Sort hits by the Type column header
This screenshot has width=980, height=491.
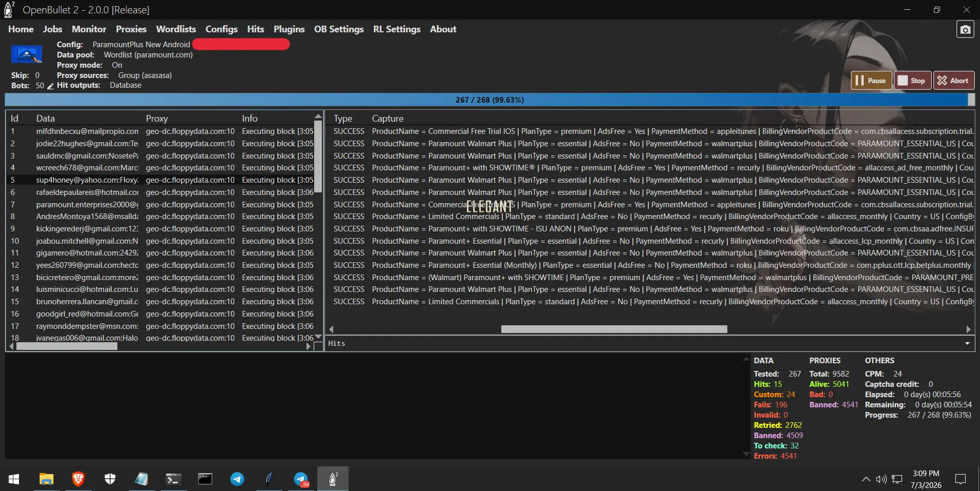click(343, 119)
